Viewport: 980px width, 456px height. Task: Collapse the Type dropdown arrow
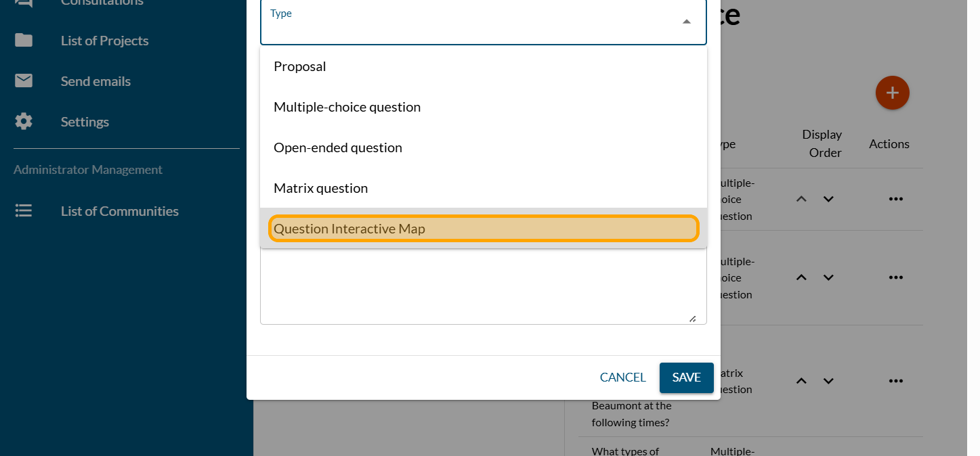686,22
